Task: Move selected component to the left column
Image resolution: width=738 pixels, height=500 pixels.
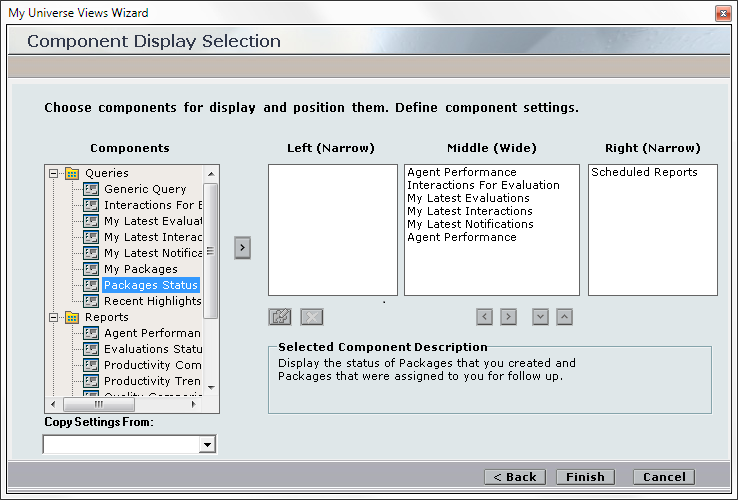Action: pyautogui.click(x=485, y=317)
